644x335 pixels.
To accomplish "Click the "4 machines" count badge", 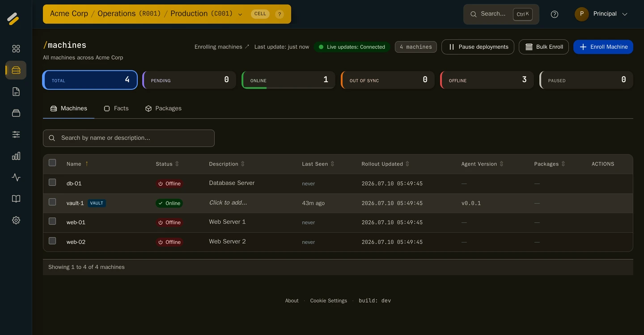I will [416, 47].
